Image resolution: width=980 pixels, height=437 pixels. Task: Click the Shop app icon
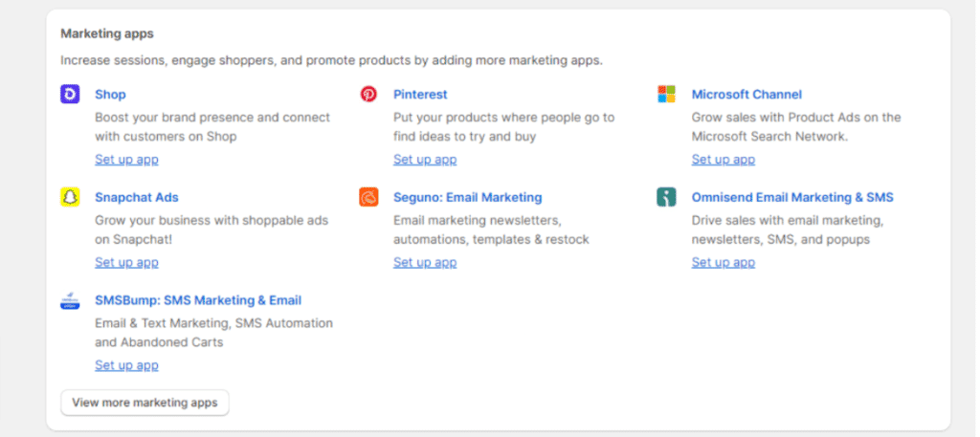coord(70,95)
